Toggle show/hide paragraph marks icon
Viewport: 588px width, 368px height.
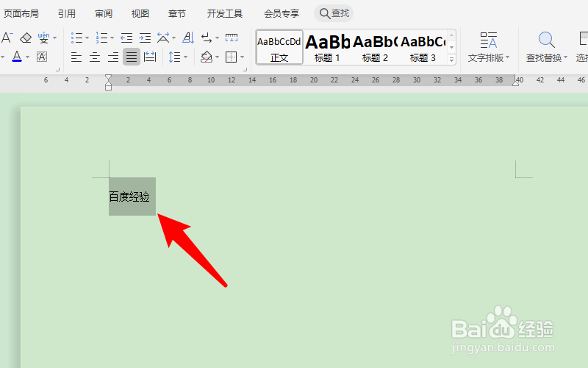point(207,38)
